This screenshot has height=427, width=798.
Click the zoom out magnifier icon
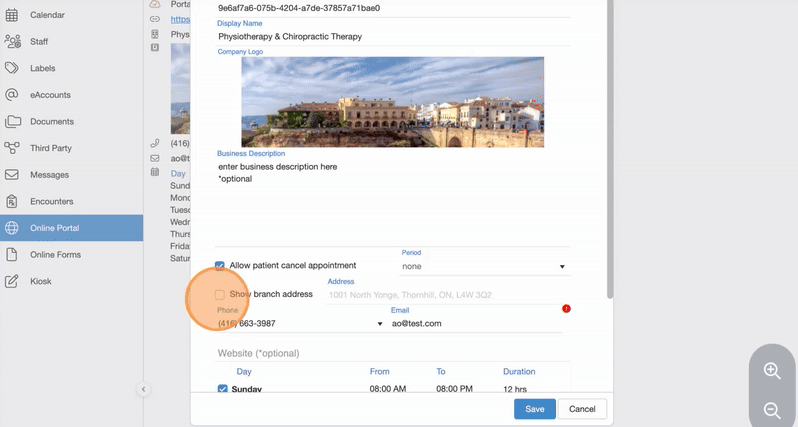(772, 410)
